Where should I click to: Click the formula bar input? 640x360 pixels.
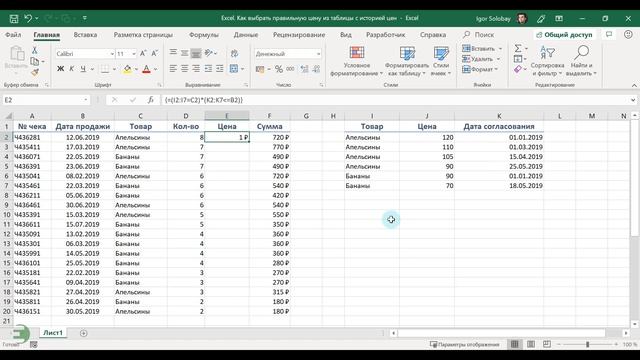pos(395,100)
